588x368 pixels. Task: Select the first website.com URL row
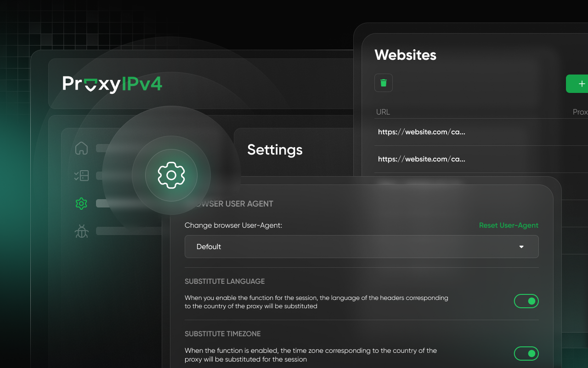[421, 132]
